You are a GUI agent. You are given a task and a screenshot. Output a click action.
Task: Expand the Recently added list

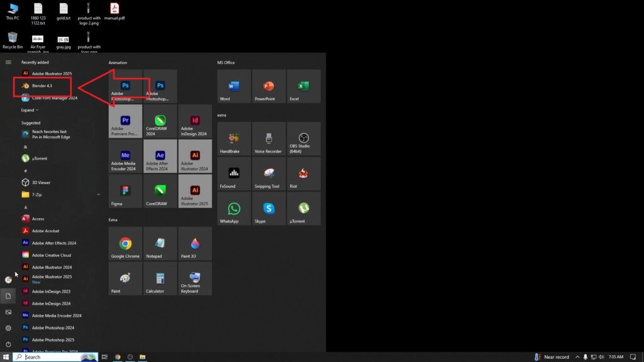pyautogui.click(x=30, y=110)
